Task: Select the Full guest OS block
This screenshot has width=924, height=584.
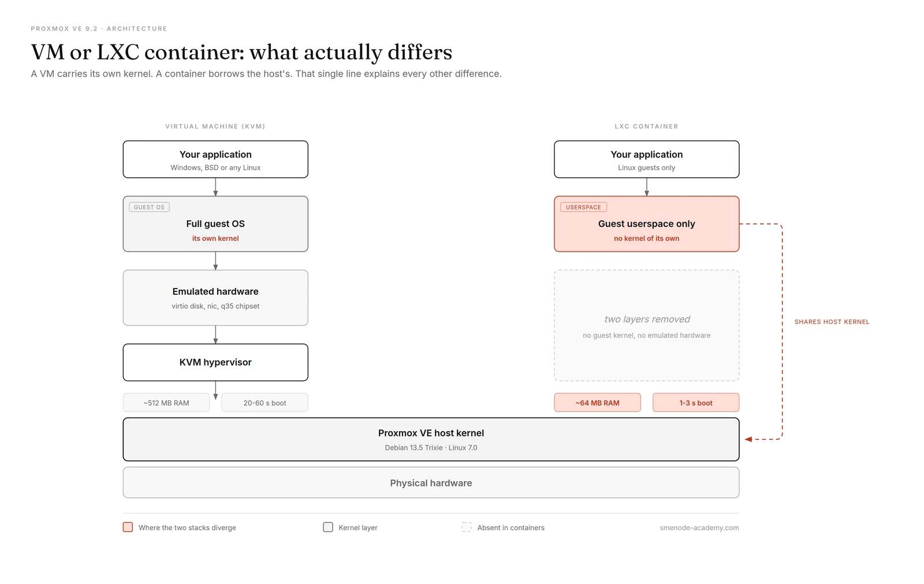Action: (215, 224)
